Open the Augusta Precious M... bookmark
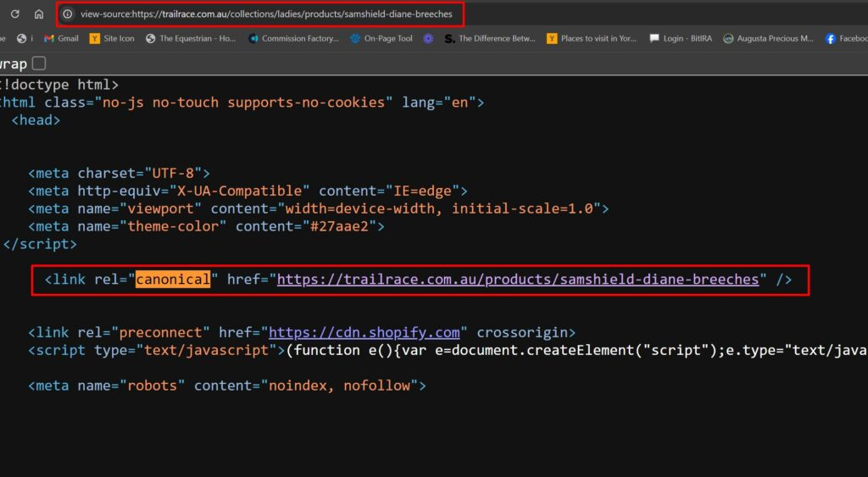The width and height of the screenshot is (868, 477). point(768,38)
